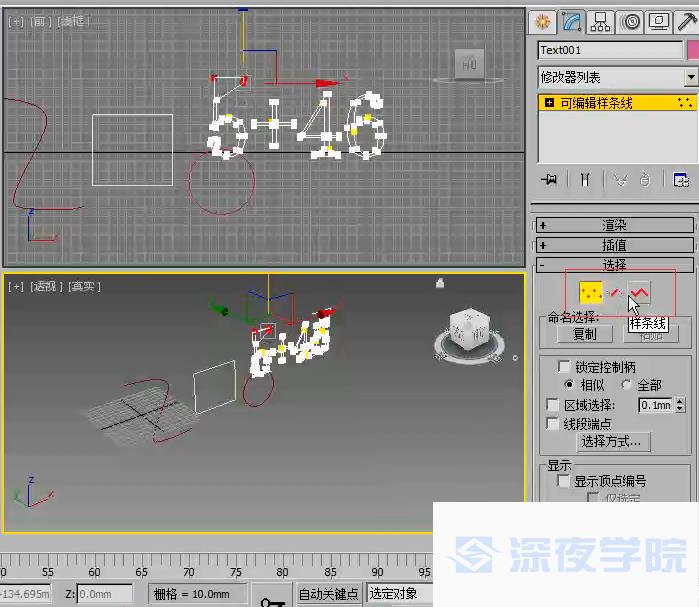Expand the 渲染 rollout
The width and height of the screenshot is (699, 607).
coord(615,225)
